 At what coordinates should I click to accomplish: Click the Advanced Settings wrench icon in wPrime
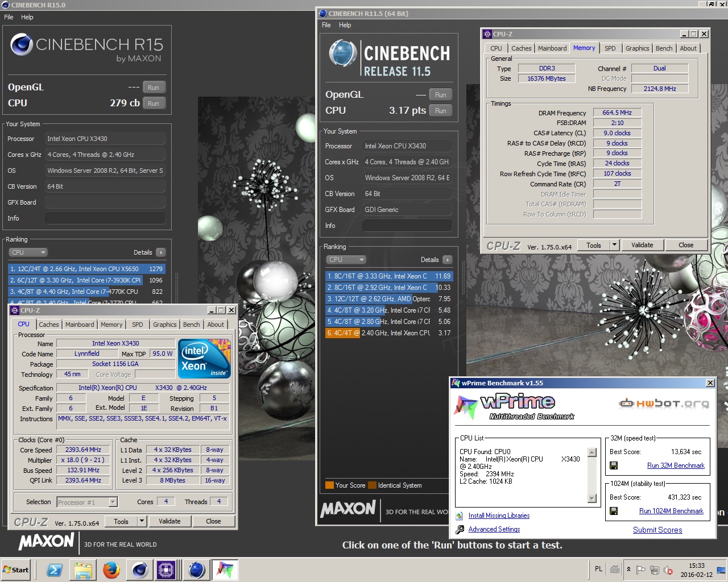460,529
